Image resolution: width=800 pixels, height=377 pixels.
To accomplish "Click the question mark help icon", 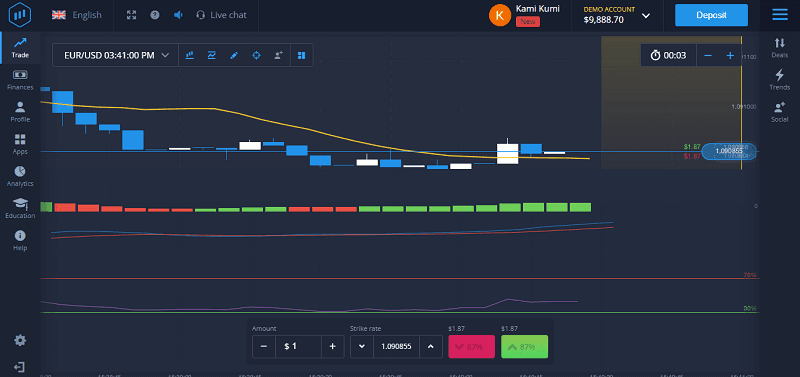I will click(155, 15).
